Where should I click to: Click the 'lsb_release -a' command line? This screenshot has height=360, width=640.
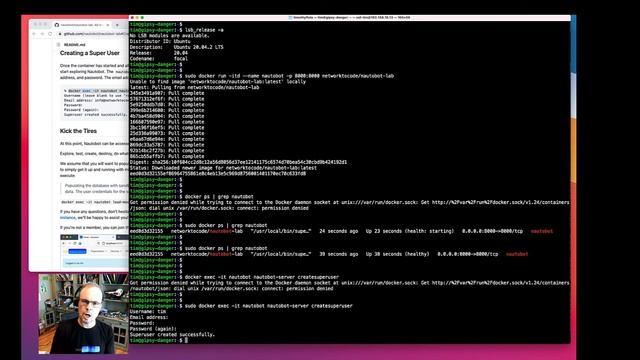pos(176,30)
